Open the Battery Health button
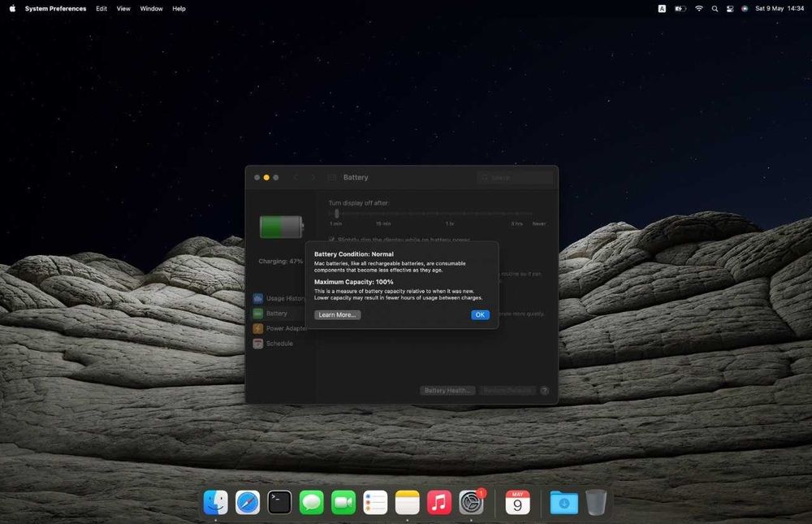The width and height of the screenshot is (812, 524). pos(447,390)
